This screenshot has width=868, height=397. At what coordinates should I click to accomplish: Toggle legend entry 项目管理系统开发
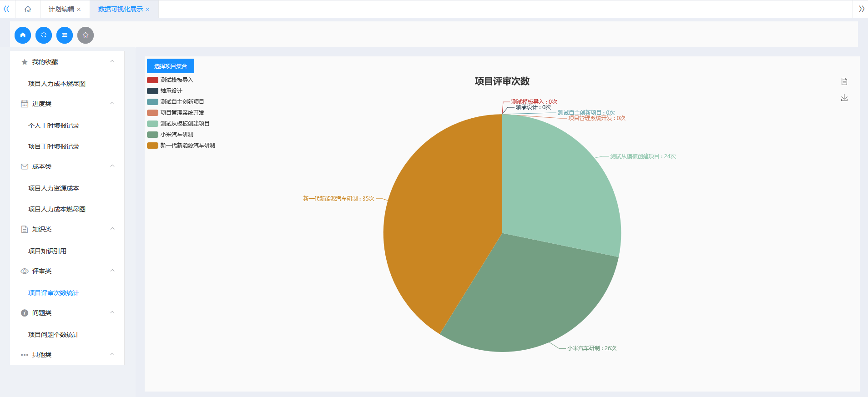(x=176, y=113)
